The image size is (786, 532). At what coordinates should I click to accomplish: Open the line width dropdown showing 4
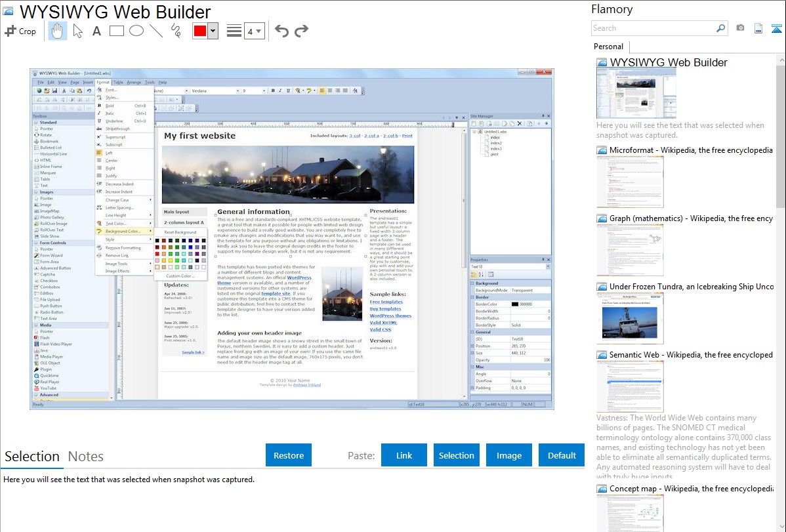[254, 31]
